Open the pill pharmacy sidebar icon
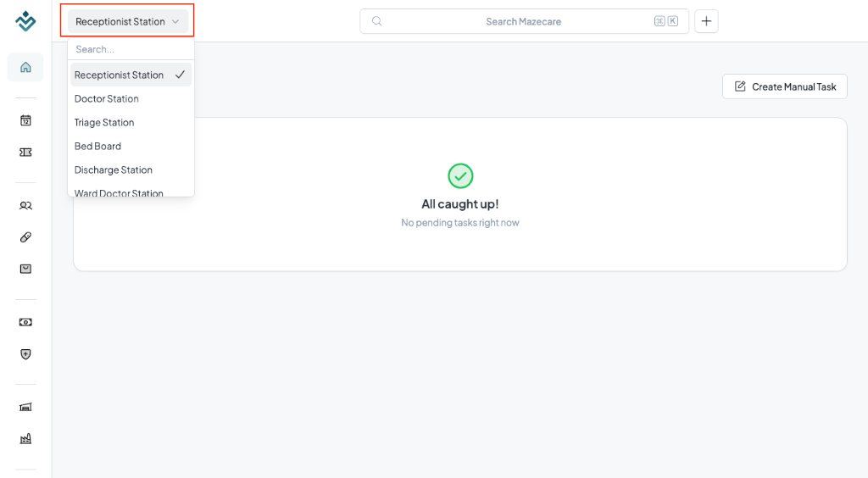 25,237
